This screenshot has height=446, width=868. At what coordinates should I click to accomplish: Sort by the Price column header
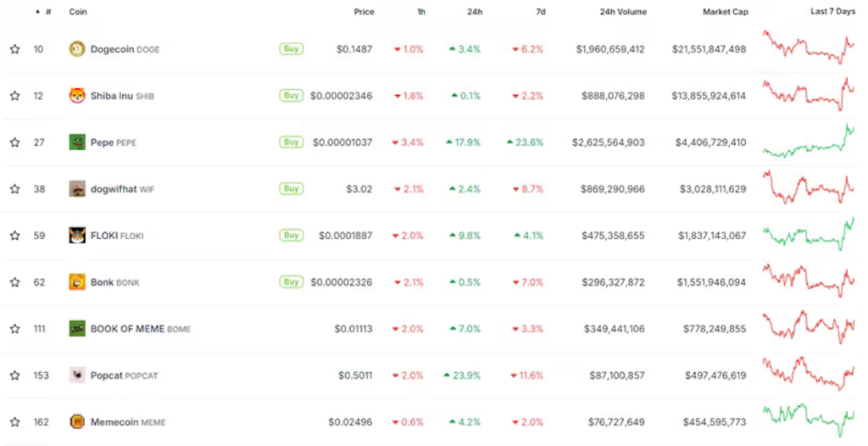click(364, 12)
